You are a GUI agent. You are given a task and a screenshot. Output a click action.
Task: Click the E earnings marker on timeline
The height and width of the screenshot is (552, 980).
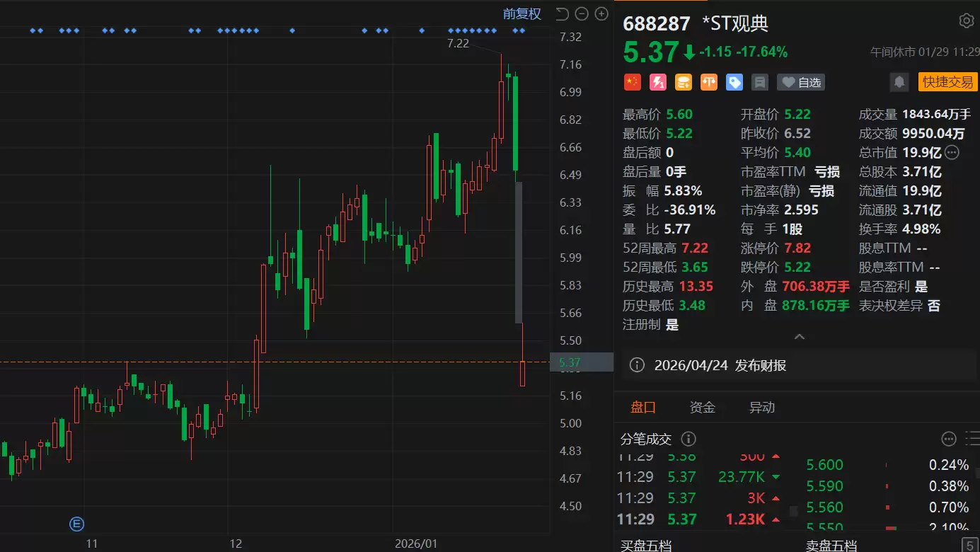pos(76,524)
